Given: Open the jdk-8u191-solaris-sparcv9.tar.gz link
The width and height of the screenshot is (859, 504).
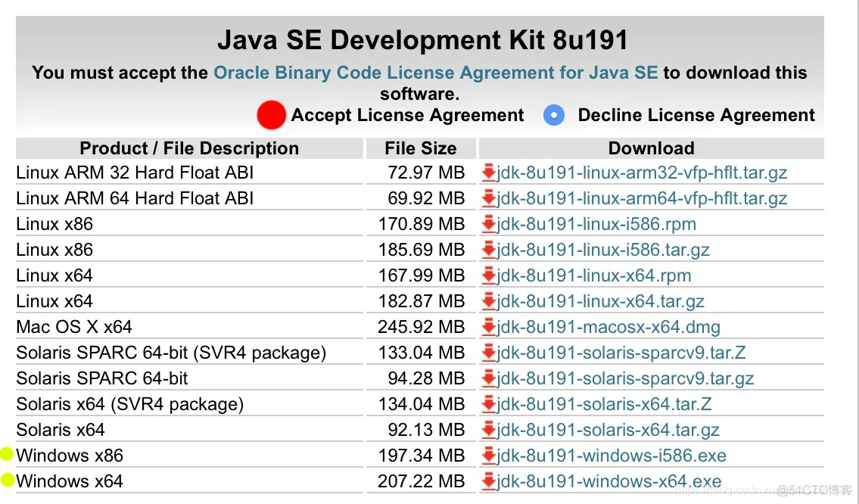Looking at the screenshot, I should click(x=626, y=378).
